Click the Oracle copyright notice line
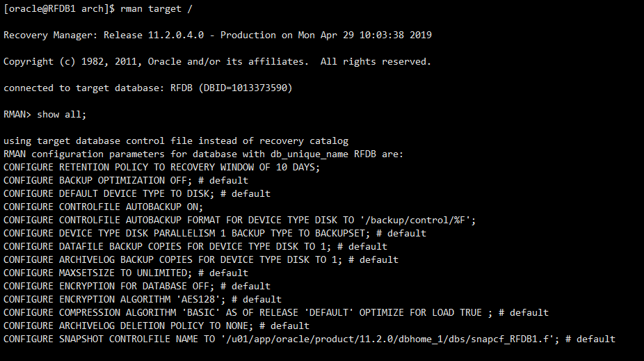Screen dimensions: 644x361 [x=217, y=61]
